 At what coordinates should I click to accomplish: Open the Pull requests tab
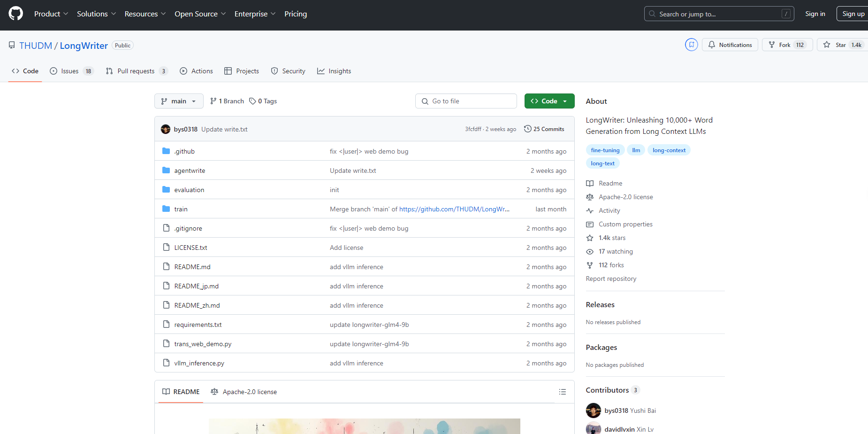136,71
